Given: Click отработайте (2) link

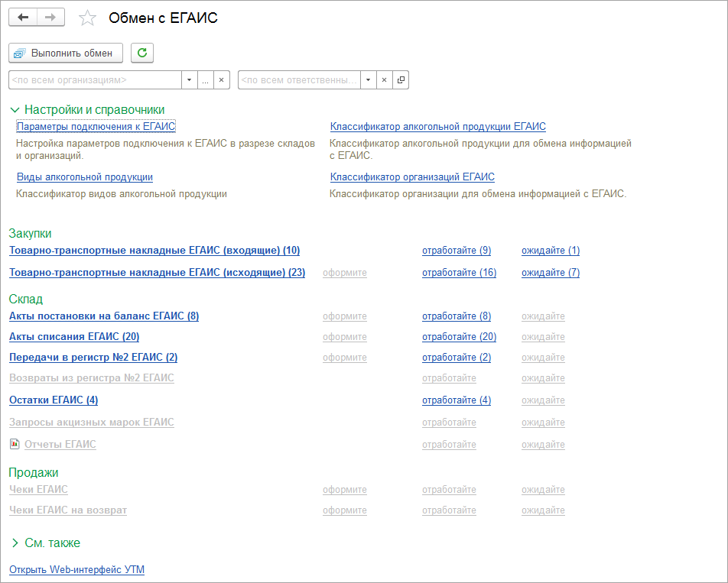Looking at the screenshot, I should click(457, 357).
